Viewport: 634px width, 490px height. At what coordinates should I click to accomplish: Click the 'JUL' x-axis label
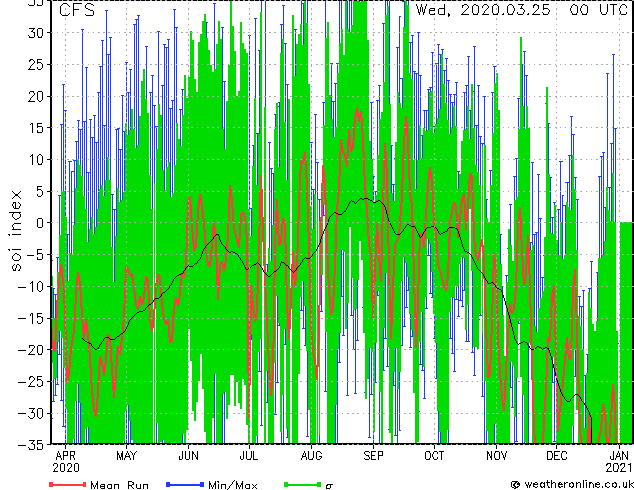249,456
